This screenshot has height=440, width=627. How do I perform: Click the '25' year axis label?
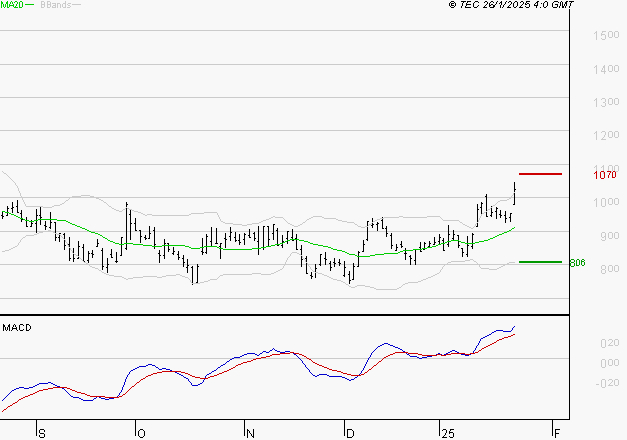click(x=447, y=433)
